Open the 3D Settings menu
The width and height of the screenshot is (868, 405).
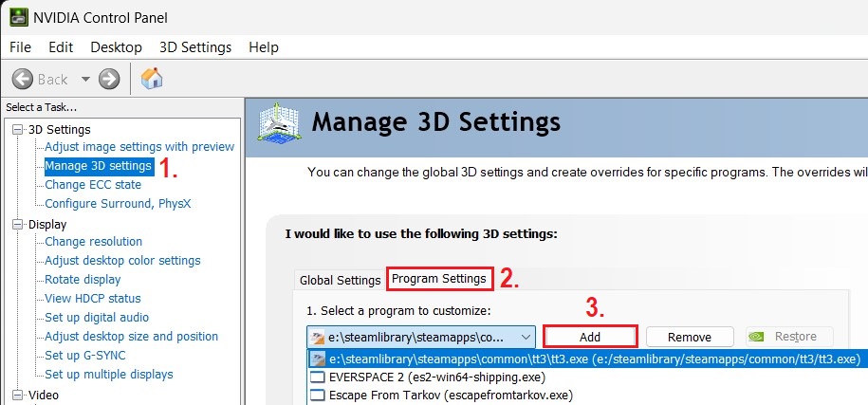(x=195, y=47)
